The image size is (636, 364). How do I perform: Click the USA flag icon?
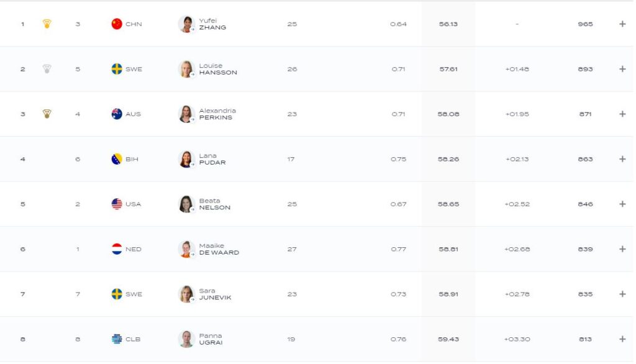(117, 204)
